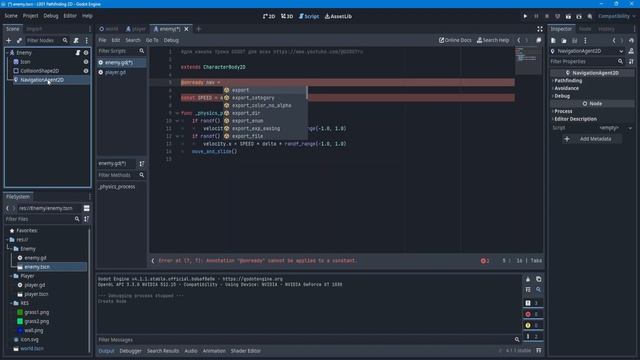
Task: Click the error count indicator in script status bar
Action: pos(485,261)
